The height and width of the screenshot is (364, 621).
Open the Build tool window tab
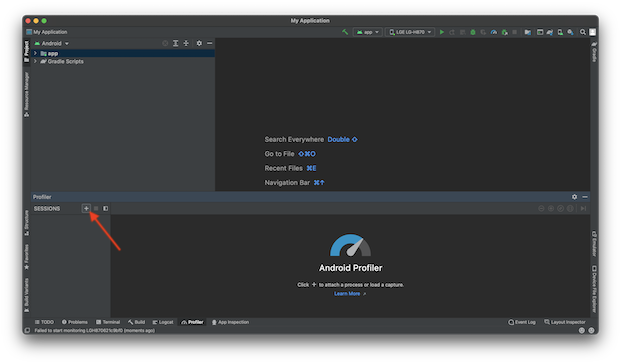[137, 322]
